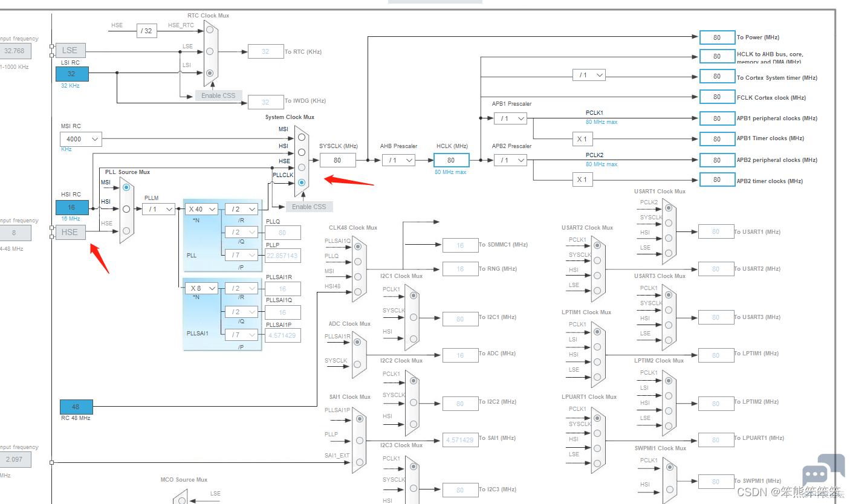Select LSE in USART3 Clock Mux

[668, 339]
